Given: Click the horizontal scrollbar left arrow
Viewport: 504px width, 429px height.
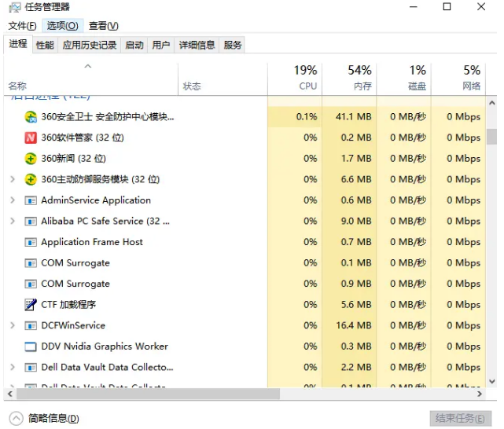Looking at the screenshot, I should [x=10, y=394].
